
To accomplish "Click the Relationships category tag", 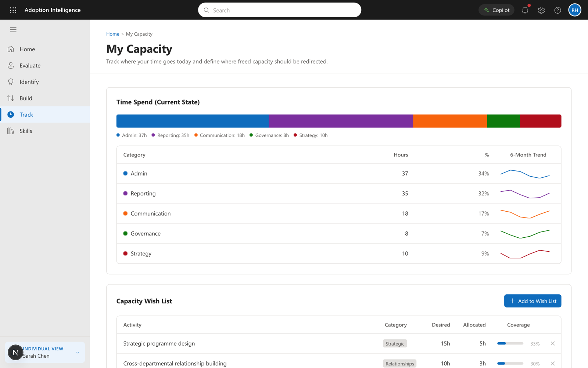I will pos(399,364).
